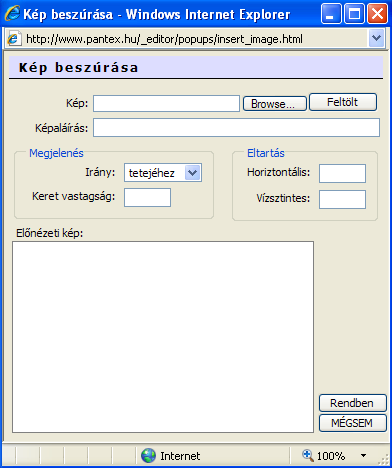Image resolution: width=392 pixels, height=468 pixels.
Task: Click the Browse... button
Action: [275, 104]
